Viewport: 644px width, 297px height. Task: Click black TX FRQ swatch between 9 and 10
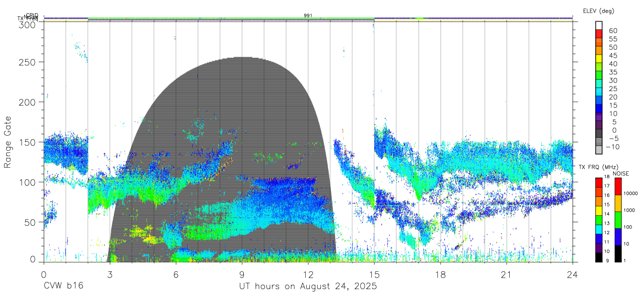[599, 257]
